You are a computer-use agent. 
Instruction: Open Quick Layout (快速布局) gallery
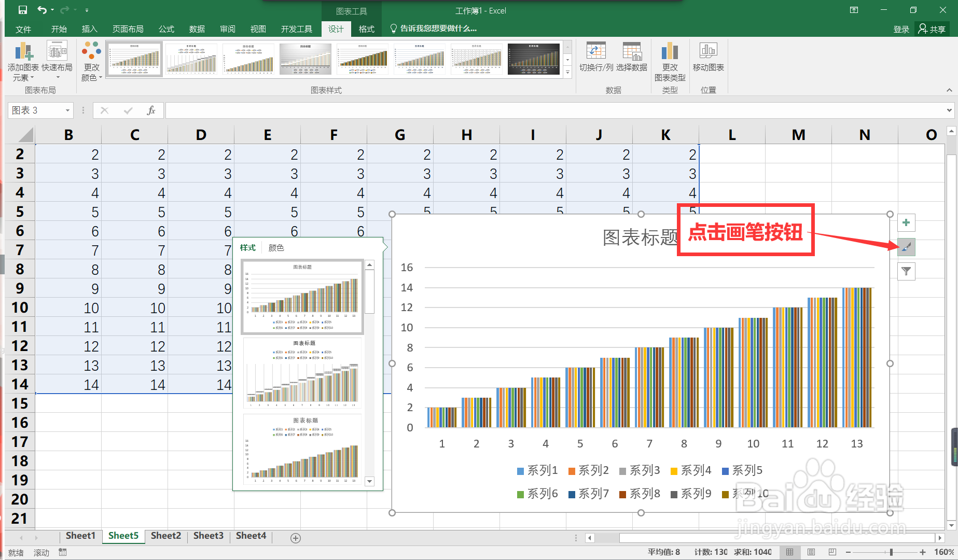point(57,61)
